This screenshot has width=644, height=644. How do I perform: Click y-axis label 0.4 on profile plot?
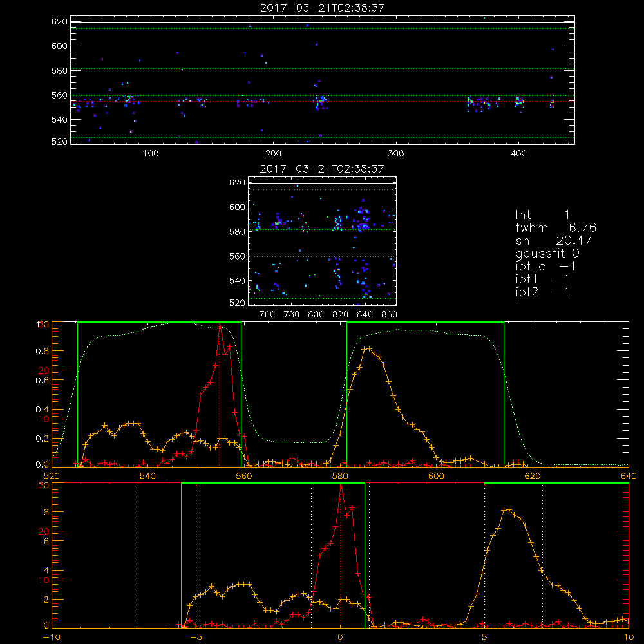pos(43,410)
